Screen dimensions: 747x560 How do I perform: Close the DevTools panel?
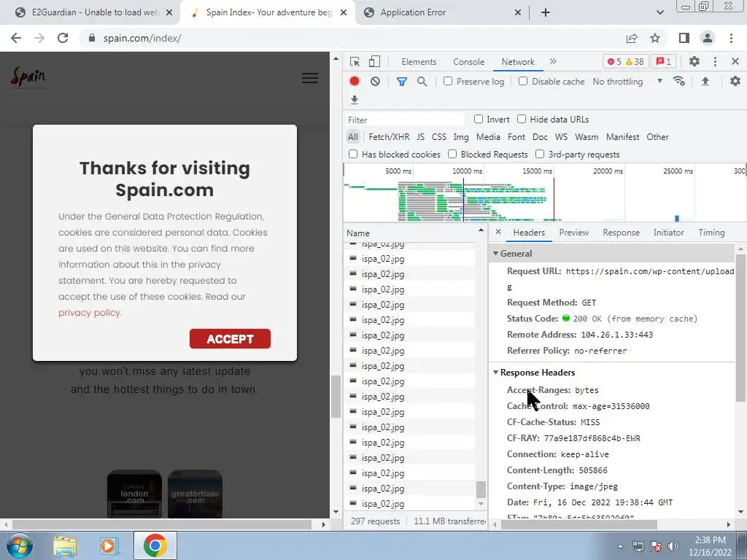[x=735, y=61]
